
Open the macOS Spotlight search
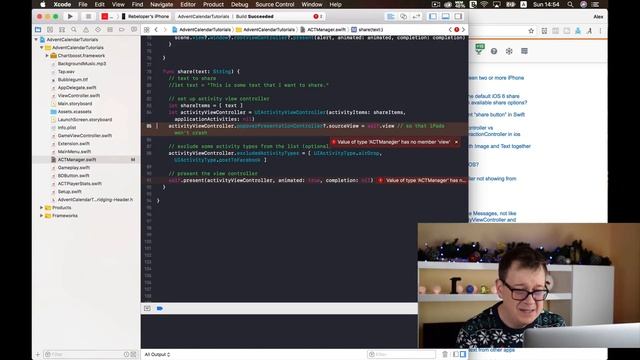pos(570,4)
